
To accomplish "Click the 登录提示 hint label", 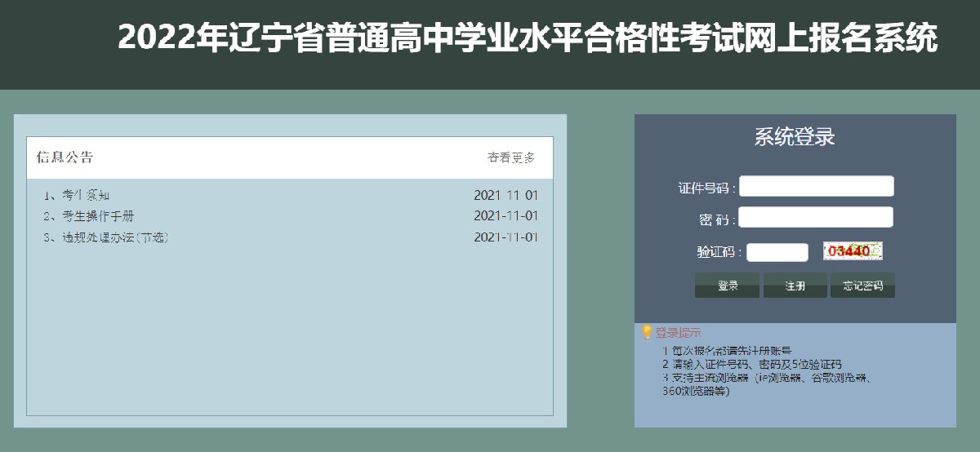I will (678, 333).
